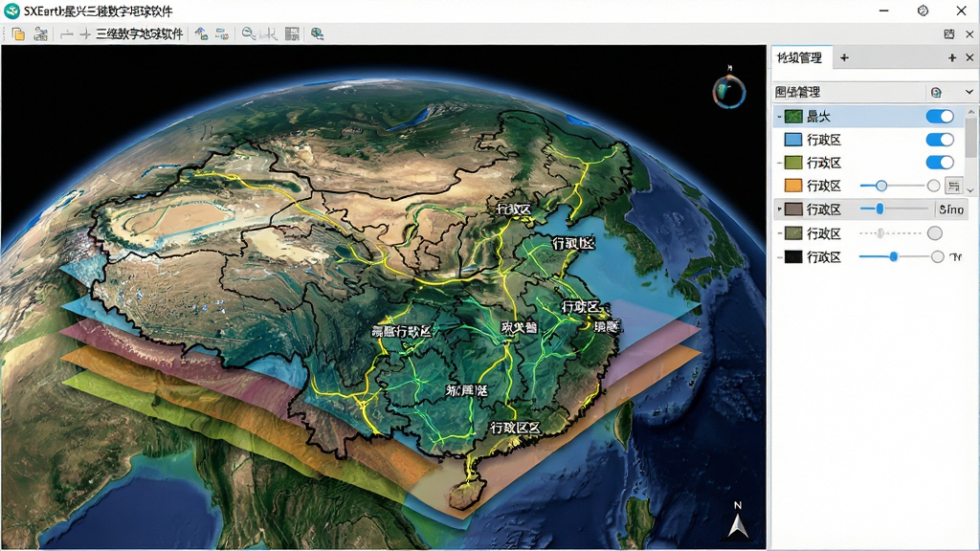This screenshot has height=551, width=980.
Task: Collapse the dark olive textured layer row
Action: pos(779,233)
